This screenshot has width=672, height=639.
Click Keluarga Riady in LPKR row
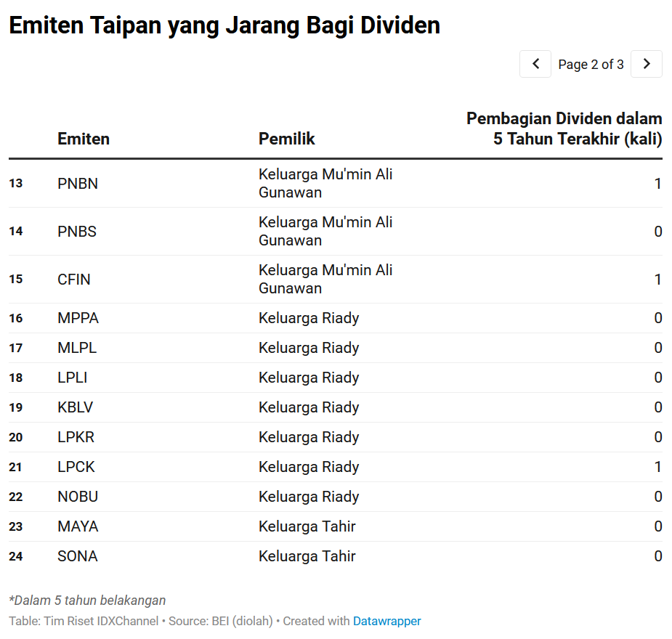(x=309, y=437)
